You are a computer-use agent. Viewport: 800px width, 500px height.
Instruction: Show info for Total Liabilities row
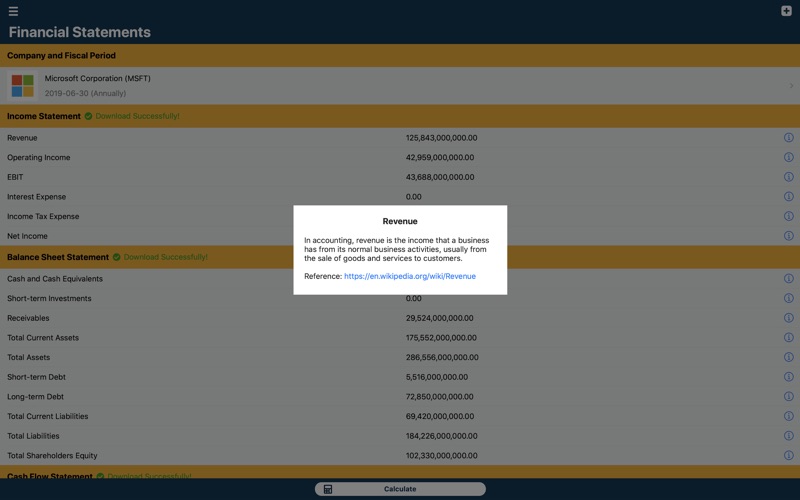(788, 436)
